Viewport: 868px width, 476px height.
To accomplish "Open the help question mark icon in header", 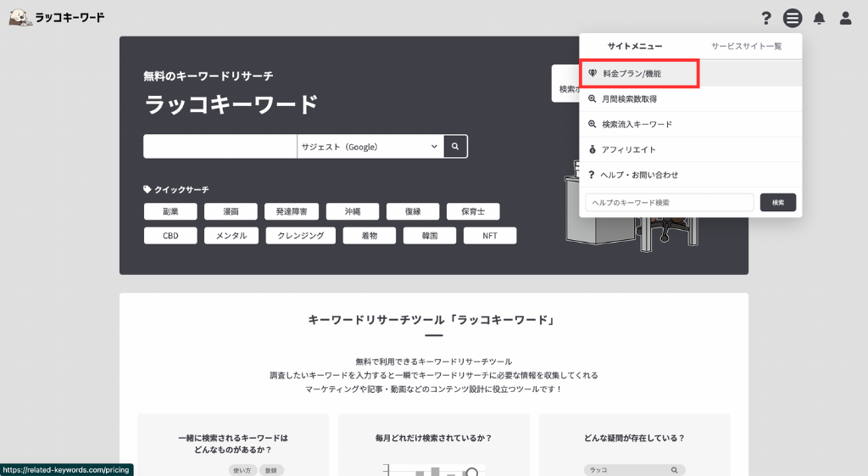I will [x=766, y=19].
